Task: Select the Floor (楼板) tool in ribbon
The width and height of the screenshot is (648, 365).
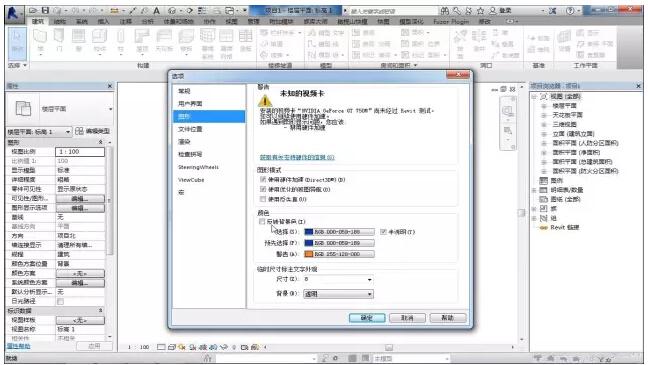Action: pos(186,41)
